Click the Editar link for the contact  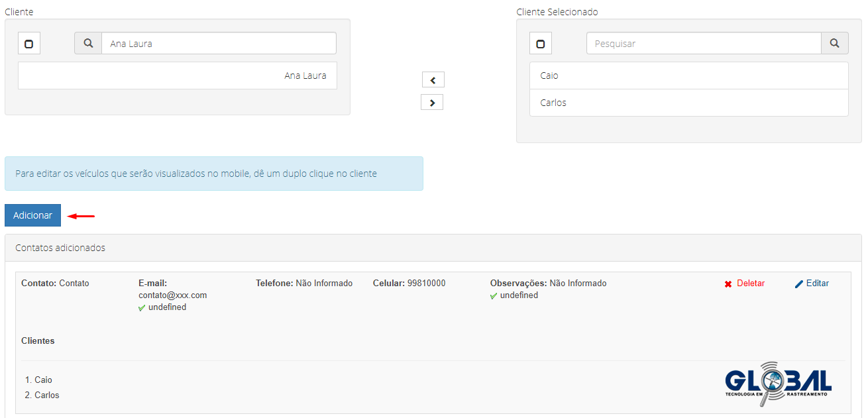tap(817, 284)
